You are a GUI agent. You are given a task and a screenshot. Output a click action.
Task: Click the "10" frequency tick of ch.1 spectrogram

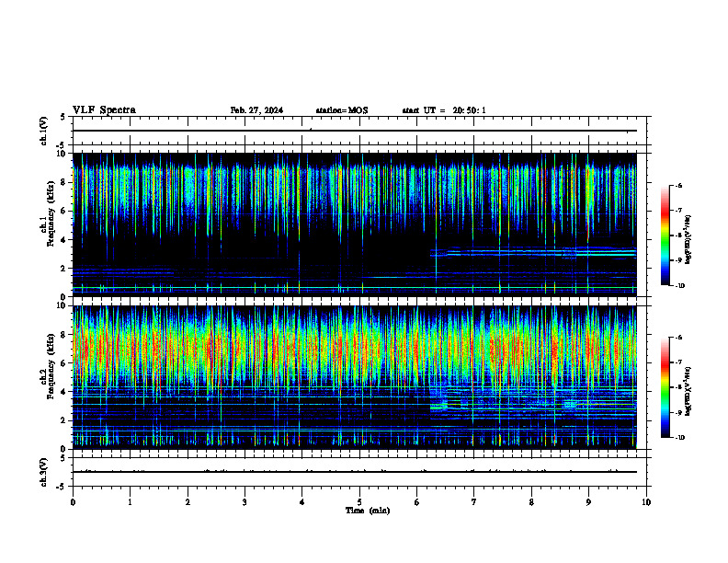pos(63,154)
